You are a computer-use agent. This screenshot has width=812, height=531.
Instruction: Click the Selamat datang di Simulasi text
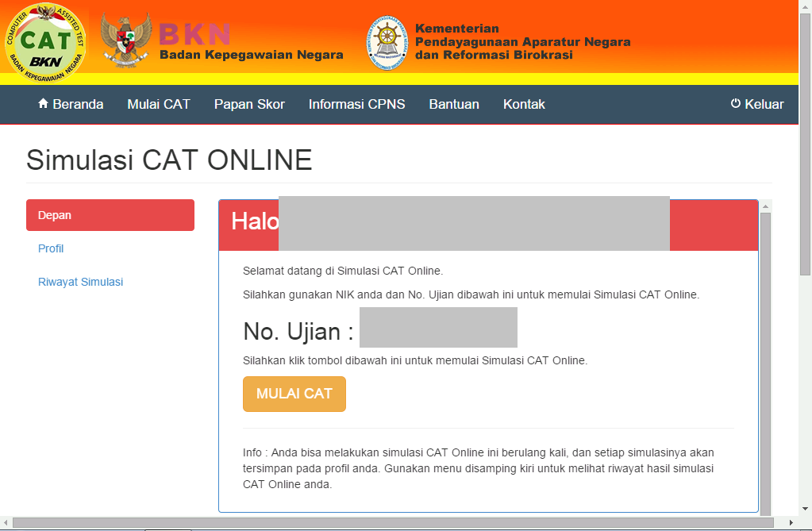pos(343,271)
